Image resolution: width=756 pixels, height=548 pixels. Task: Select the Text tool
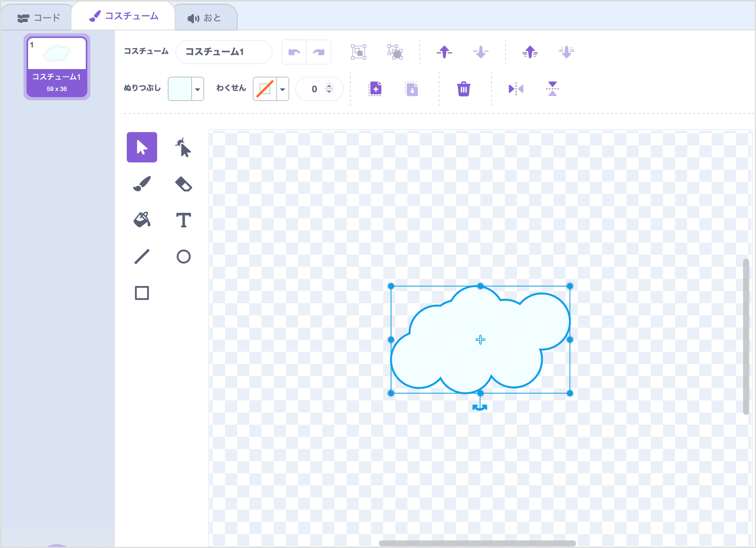(x=184, y=220)
